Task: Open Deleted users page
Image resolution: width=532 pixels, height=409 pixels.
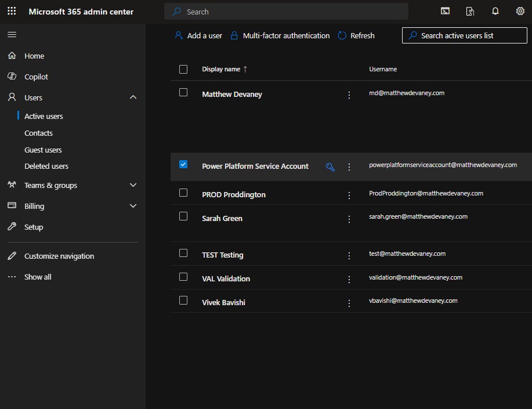Action: click(x=46, y=166)
